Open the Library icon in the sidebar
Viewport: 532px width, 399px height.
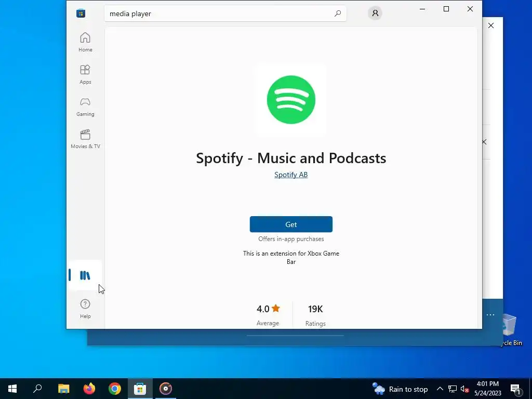pos(85,275)
